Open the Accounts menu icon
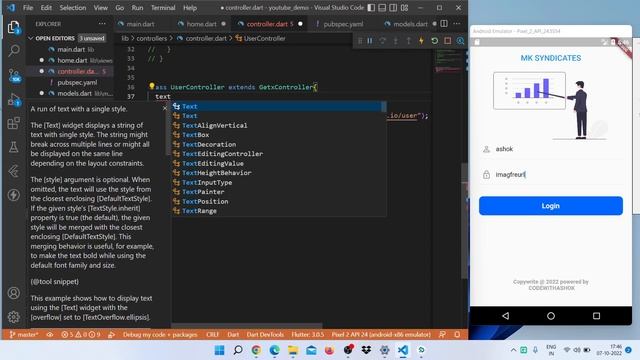Screen dimensions: 640x360 coord(13,293)
